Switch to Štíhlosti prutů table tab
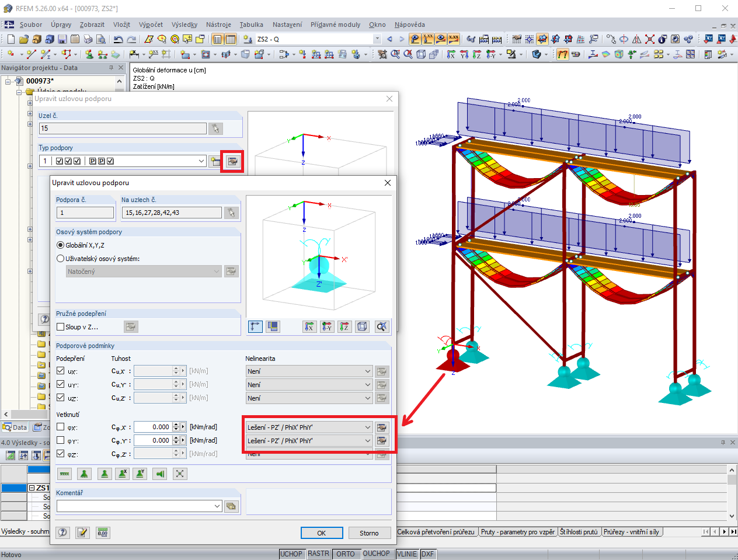 point(579,532)
